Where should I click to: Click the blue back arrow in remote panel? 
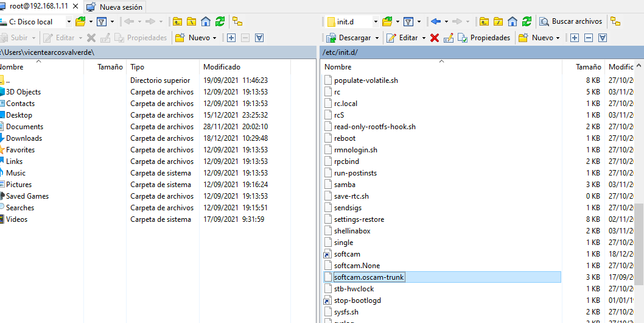[435, 22]
